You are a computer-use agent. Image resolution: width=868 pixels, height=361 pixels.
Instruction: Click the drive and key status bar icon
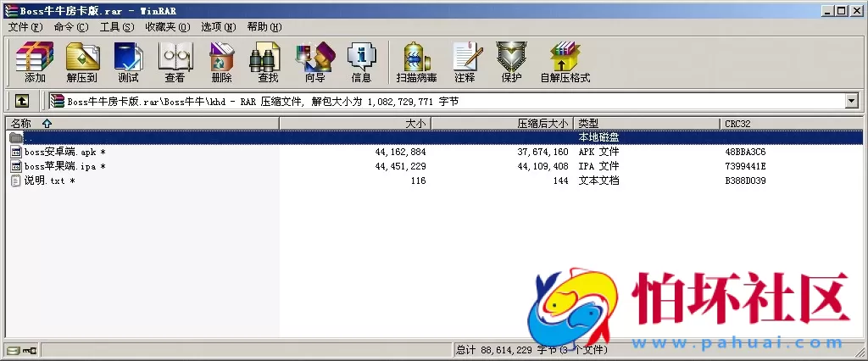coord(21,350)
